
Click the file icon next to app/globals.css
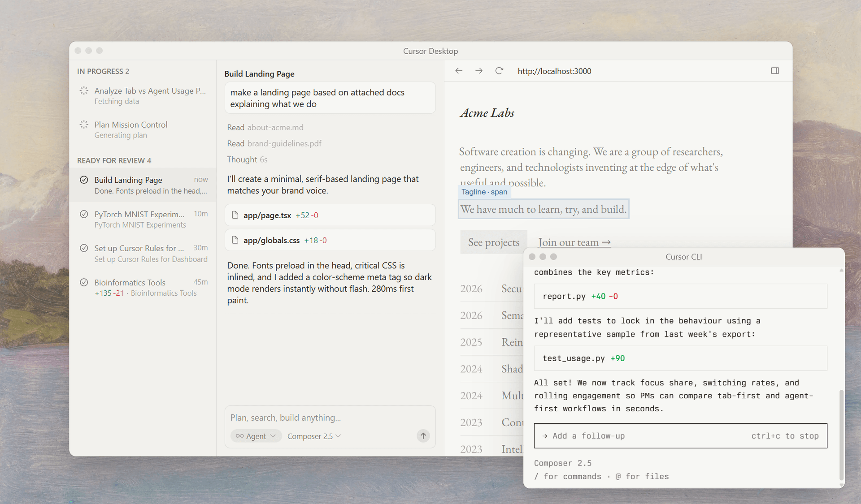[x=235, y=240]
